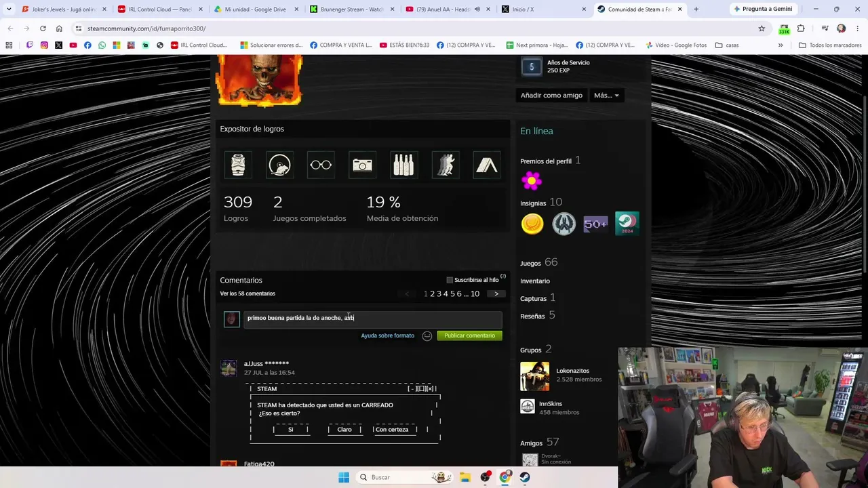Expand the Más... dropdown menu
Viewport: 868px width, 488px height.
point(606,95)
